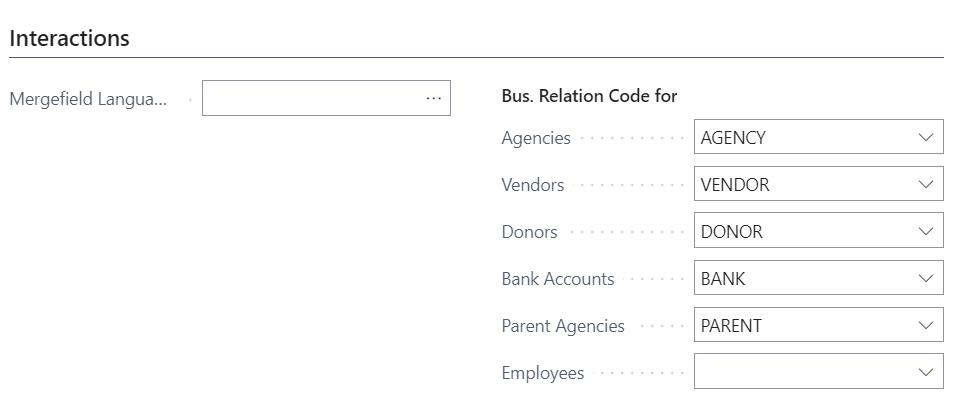
Task: Expand the empty Employees dropdown arrow
Action: click(x=925, y=373)
